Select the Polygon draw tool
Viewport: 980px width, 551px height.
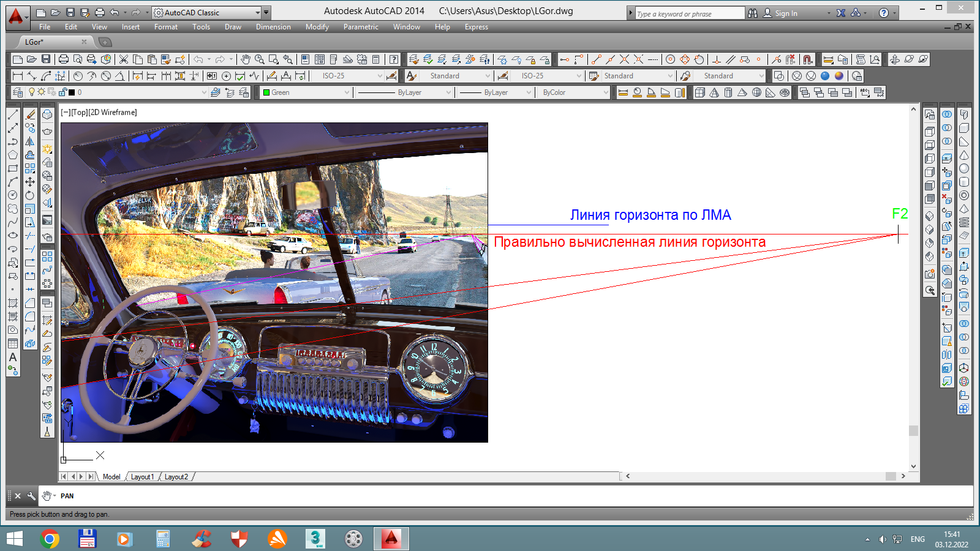pos(12,155)
